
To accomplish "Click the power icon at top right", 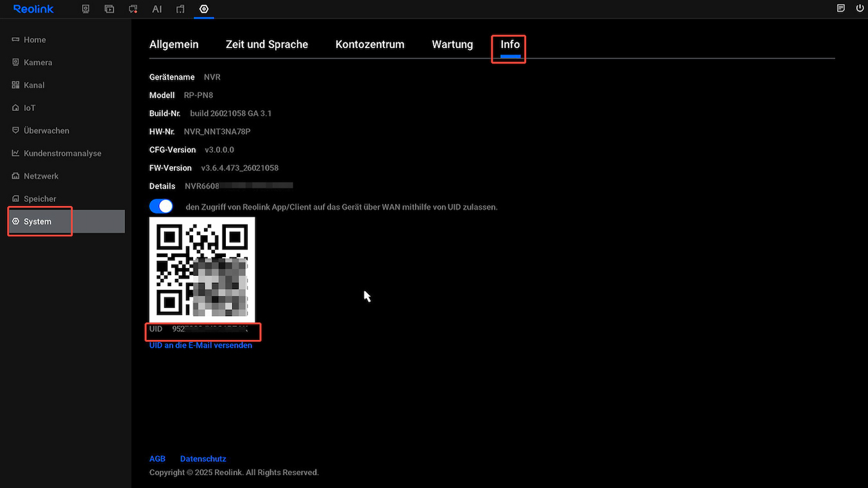I will 860,8.
